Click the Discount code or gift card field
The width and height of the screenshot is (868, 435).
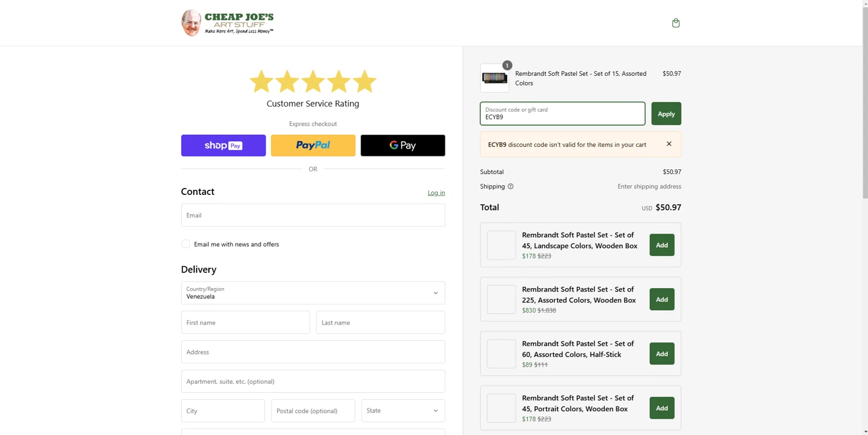[562, 113]
